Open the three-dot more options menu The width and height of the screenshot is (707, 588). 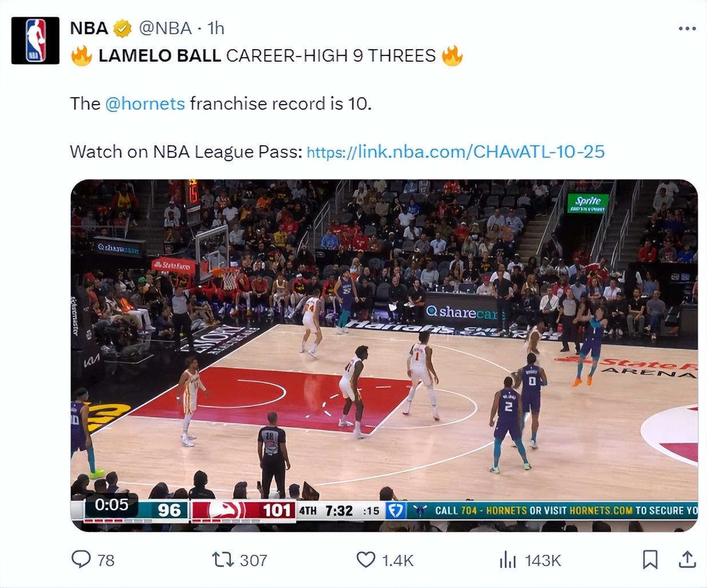point(687,28)
